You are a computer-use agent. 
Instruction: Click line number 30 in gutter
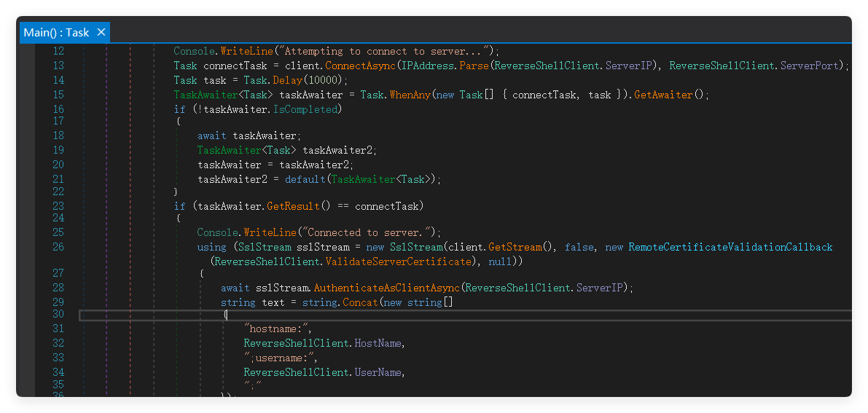pyautogui.click(x=58, y=314)
